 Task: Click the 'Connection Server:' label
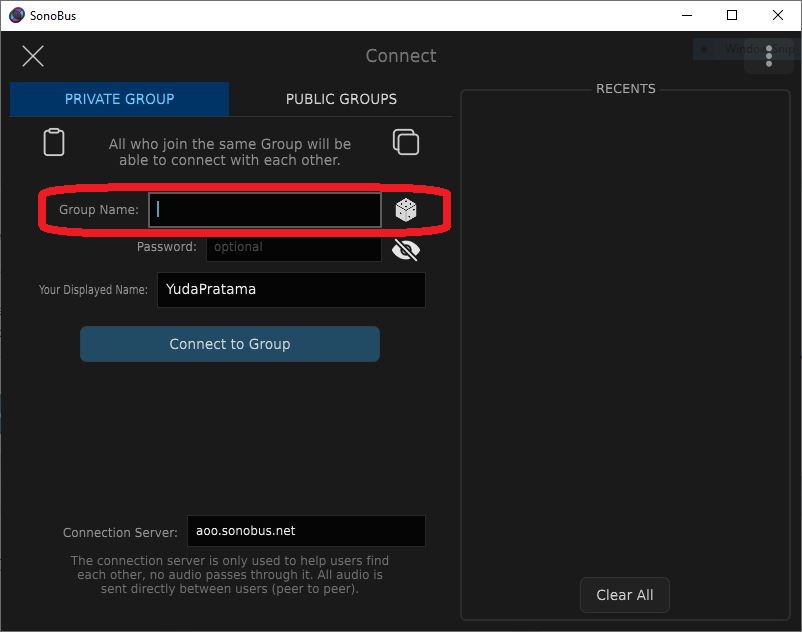pos(120,532)
